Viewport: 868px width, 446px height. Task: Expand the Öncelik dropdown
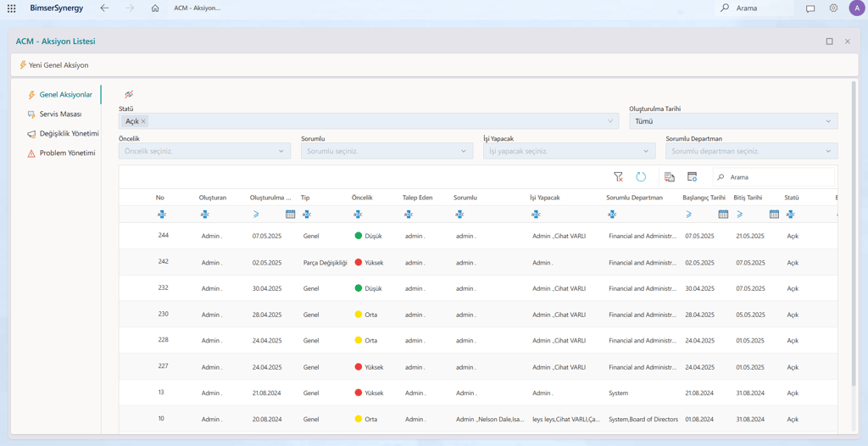pos(204,151)
